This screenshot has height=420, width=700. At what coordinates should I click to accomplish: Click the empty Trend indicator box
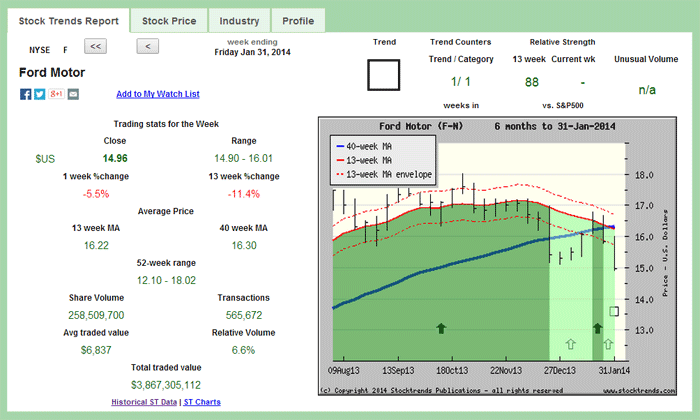383,75
